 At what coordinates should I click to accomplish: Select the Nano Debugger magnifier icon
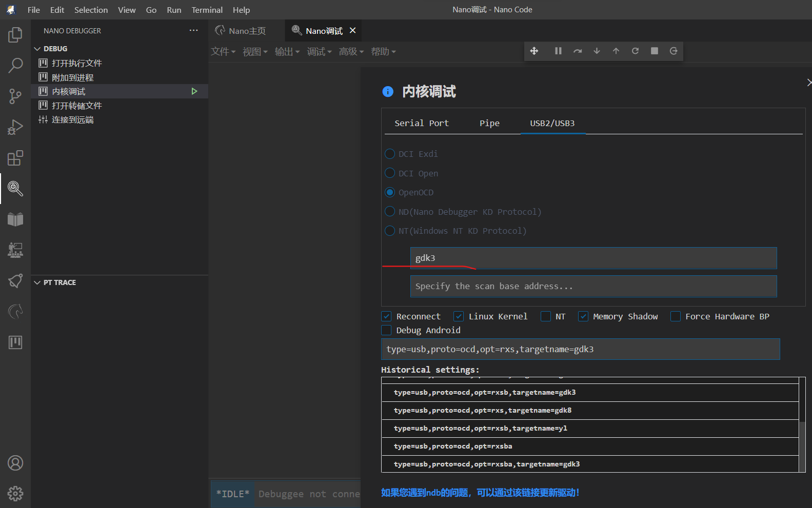pyautogui.click(x=15, y=189)
